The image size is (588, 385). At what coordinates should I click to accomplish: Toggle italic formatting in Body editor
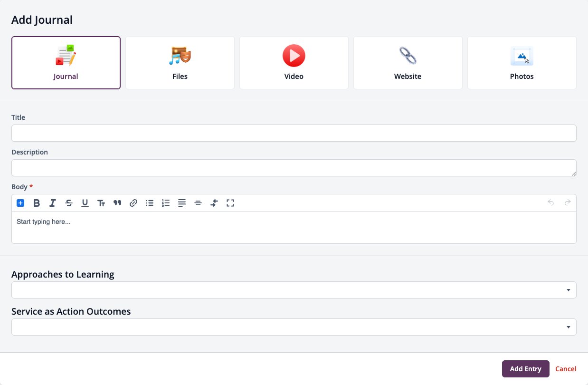53,203
